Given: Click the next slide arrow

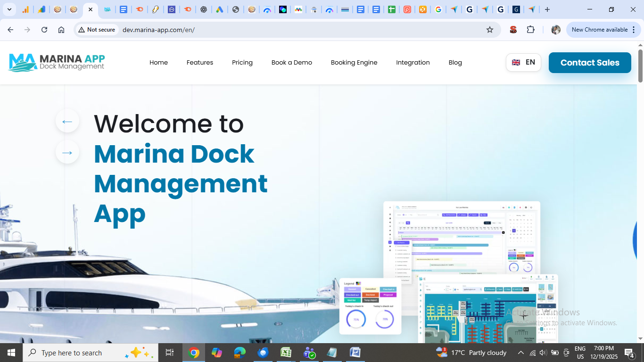Looking at the screenshot, I should [67, 152].
